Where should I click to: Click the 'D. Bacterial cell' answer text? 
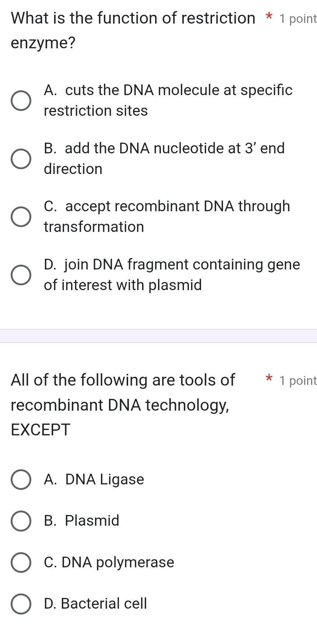pyautogui.click(x=95, y=604)
